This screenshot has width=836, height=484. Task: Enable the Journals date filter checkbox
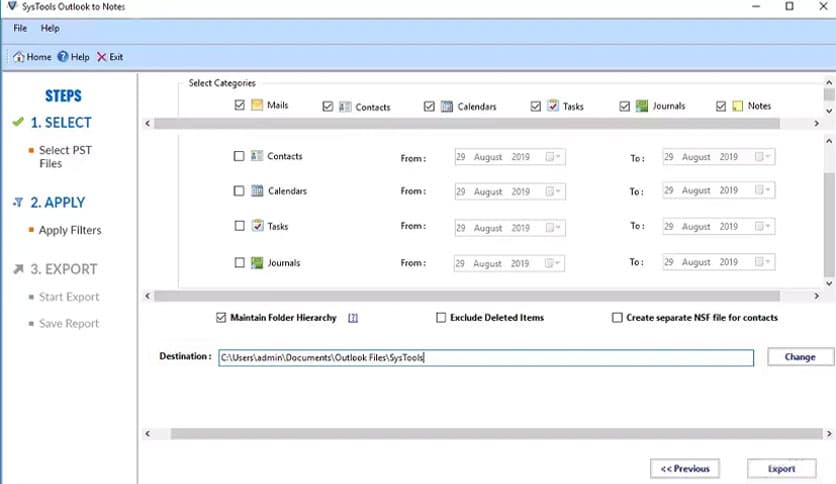pyautogui.click(x=239, y=262)
